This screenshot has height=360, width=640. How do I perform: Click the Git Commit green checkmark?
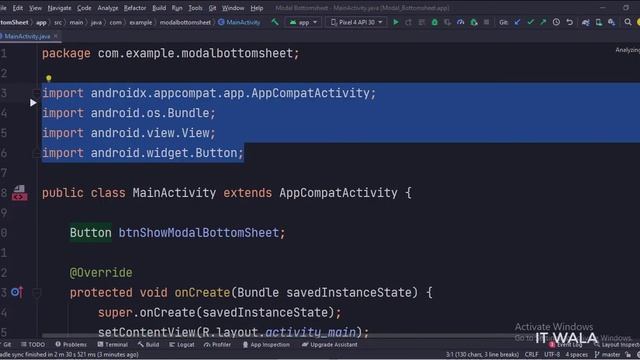(x=530, y=22)
